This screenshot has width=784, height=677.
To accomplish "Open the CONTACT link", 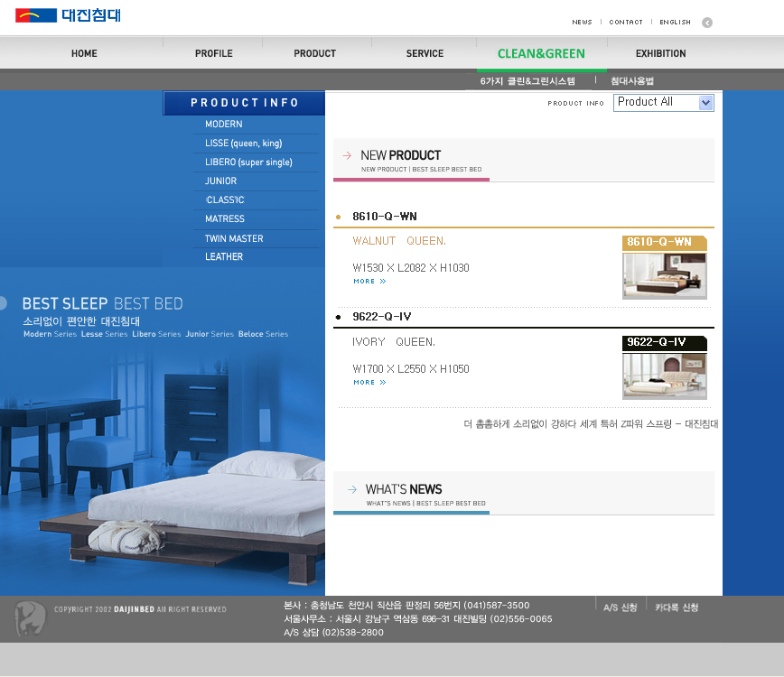I will [x=626, y=22].
